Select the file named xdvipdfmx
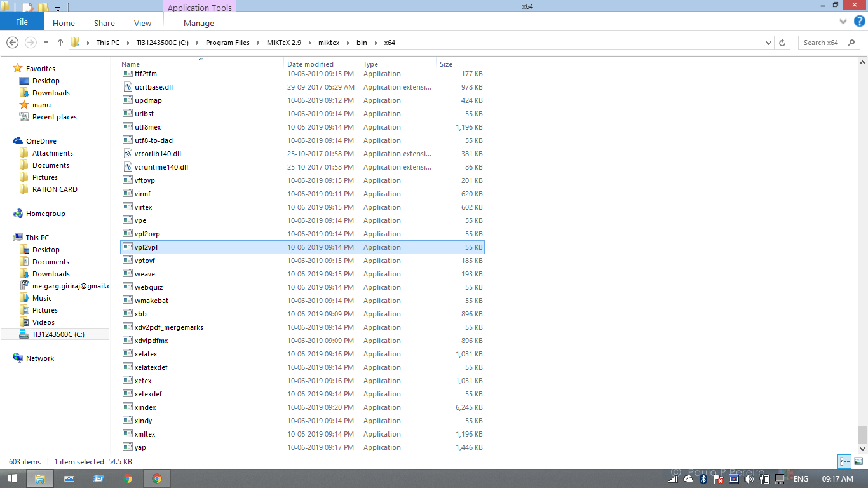Screen dimensions: 868x488 pos(151,341)
